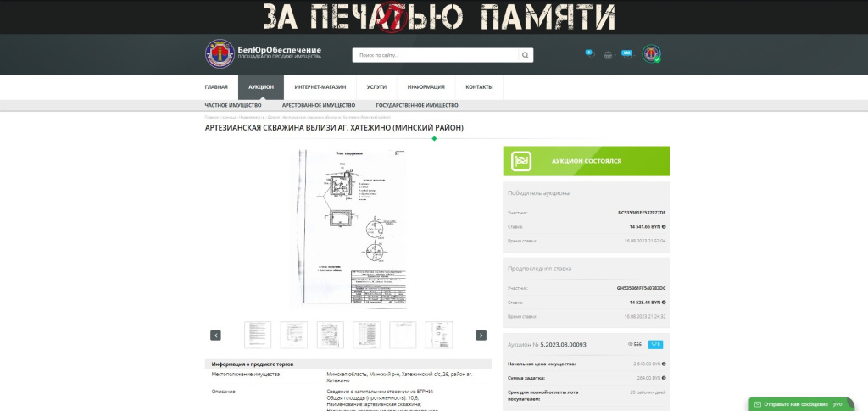Open the favorites heart icon in header
This screenshot has height=411, width=868.
tap(589, 54)
